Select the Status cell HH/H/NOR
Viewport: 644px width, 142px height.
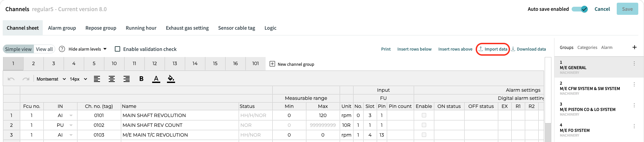pos(256,115)
